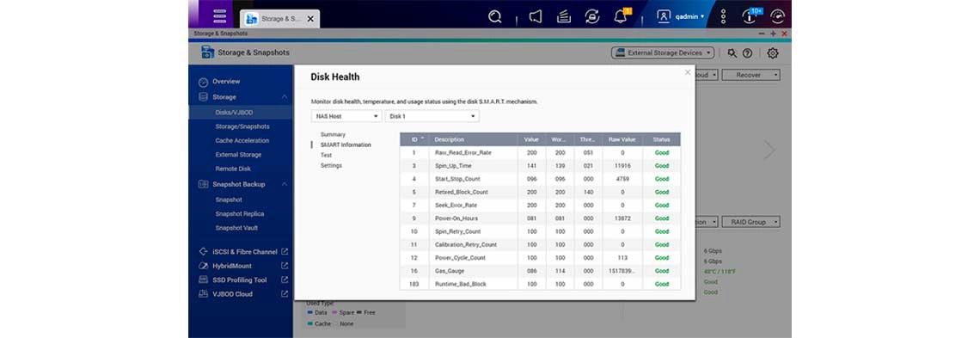Switch to the Summary tab

[333, 134]
